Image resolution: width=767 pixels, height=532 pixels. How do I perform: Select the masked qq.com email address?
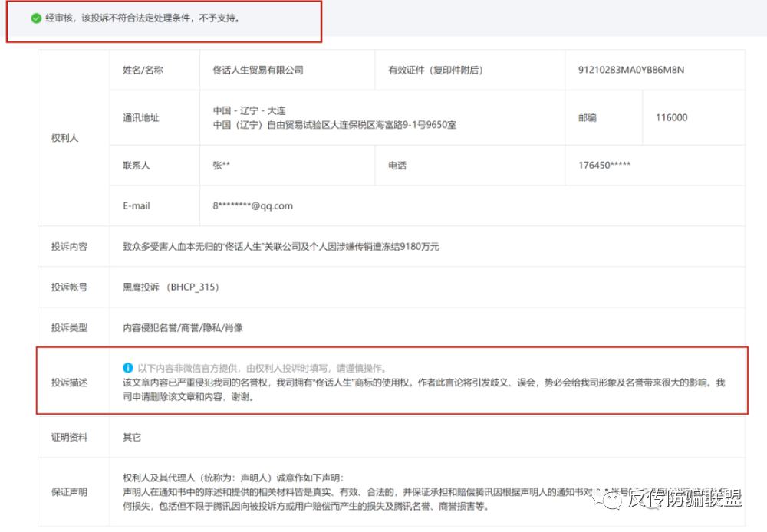coord(252,206)
